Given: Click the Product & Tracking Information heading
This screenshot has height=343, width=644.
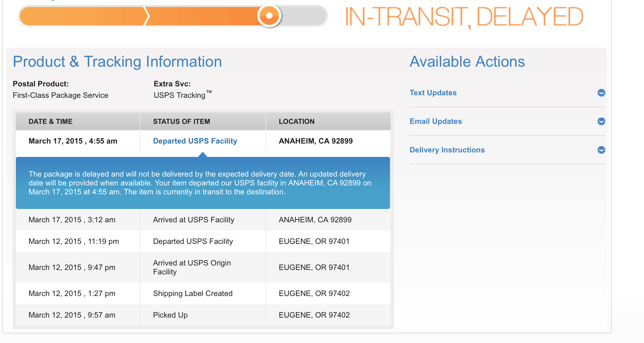Looking at the screenshot, I should tap(117, 62).
